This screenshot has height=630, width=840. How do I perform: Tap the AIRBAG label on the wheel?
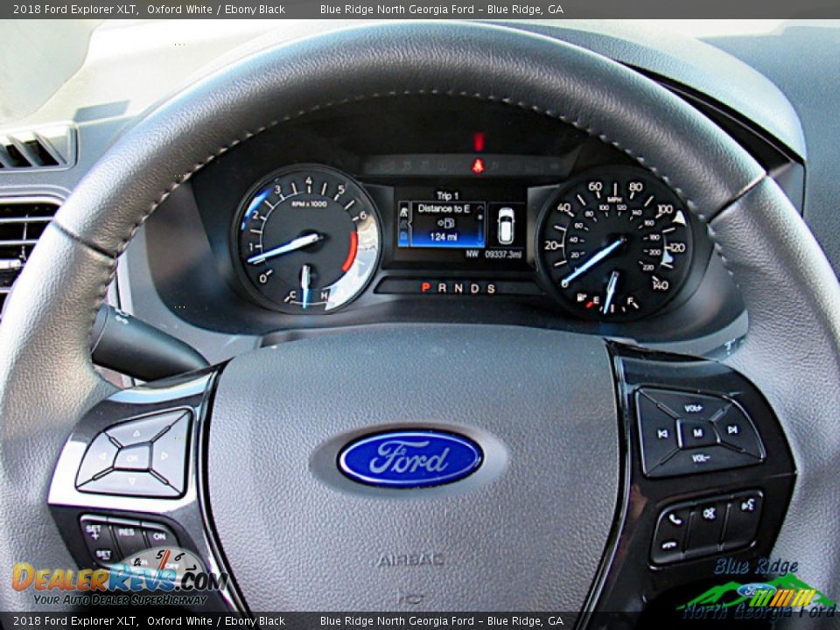coord(410,560)
